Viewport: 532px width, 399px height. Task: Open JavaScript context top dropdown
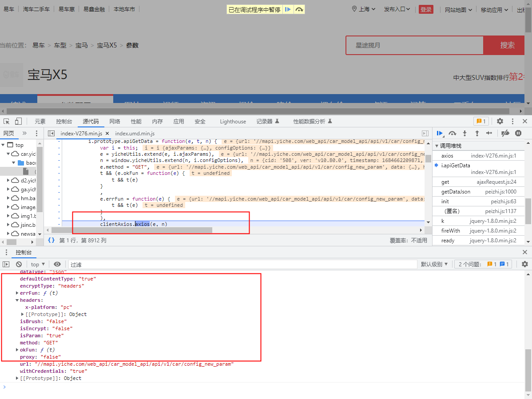(38, 265)
